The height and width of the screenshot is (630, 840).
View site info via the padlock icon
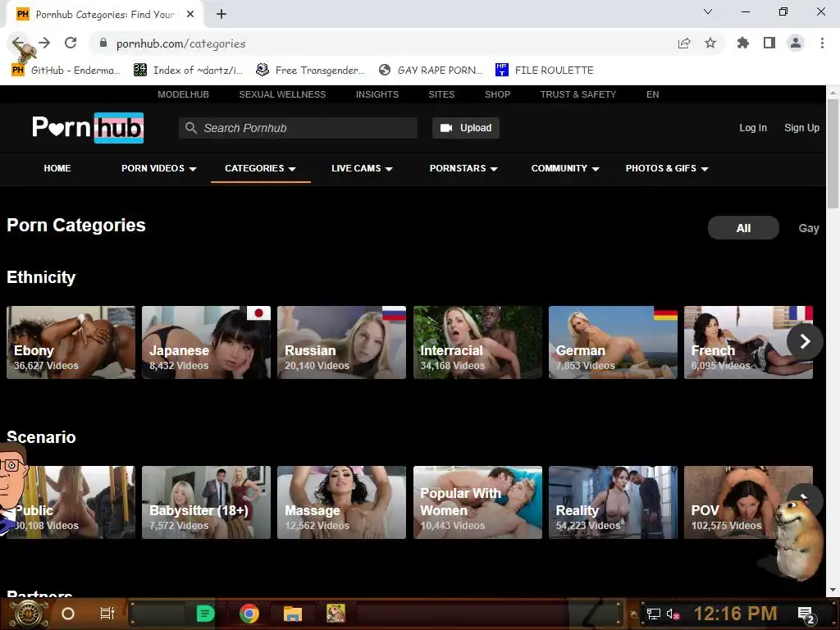coord(103,43)
